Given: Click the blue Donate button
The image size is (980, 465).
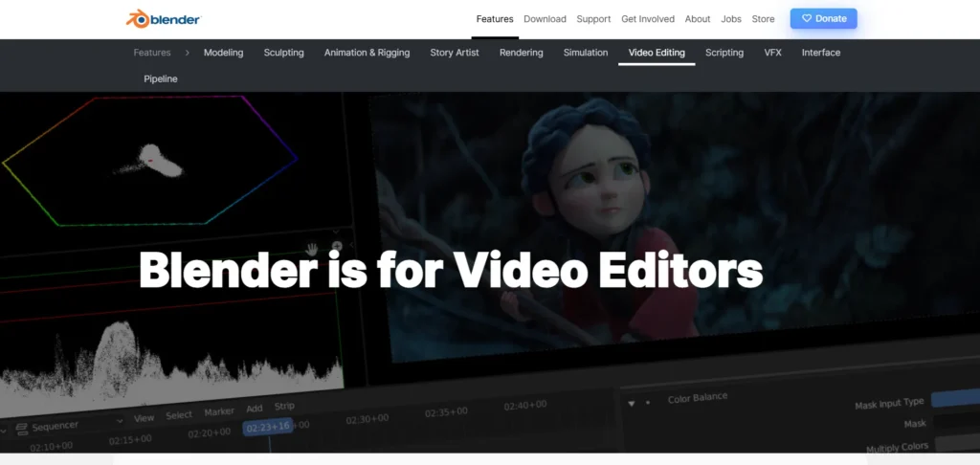Looking at the screenshot, I should point(823,19).
